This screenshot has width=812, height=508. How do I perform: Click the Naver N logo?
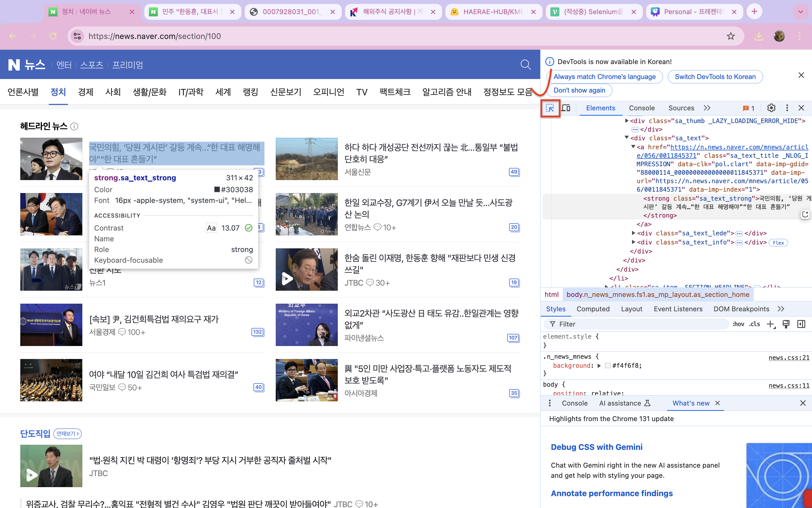point(14,65)
